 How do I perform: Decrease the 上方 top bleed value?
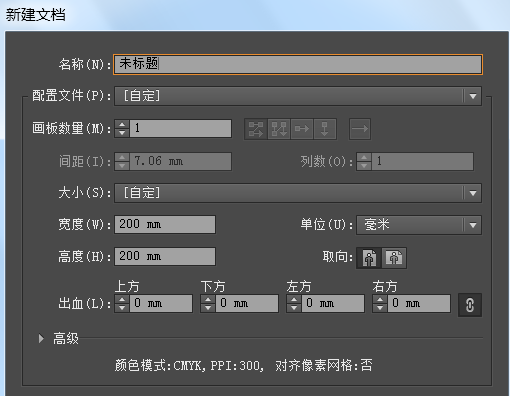coord(122,308)
